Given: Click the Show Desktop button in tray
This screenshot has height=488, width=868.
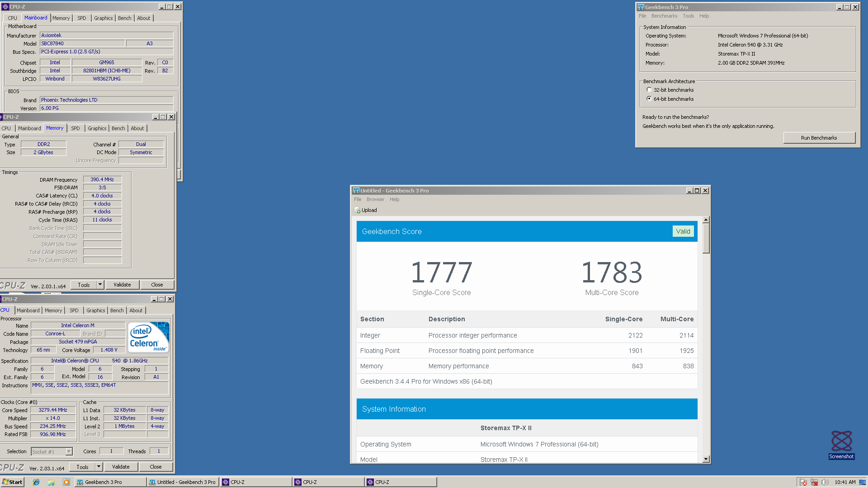Looking at the screenshot, I should (x=863, y=482).
